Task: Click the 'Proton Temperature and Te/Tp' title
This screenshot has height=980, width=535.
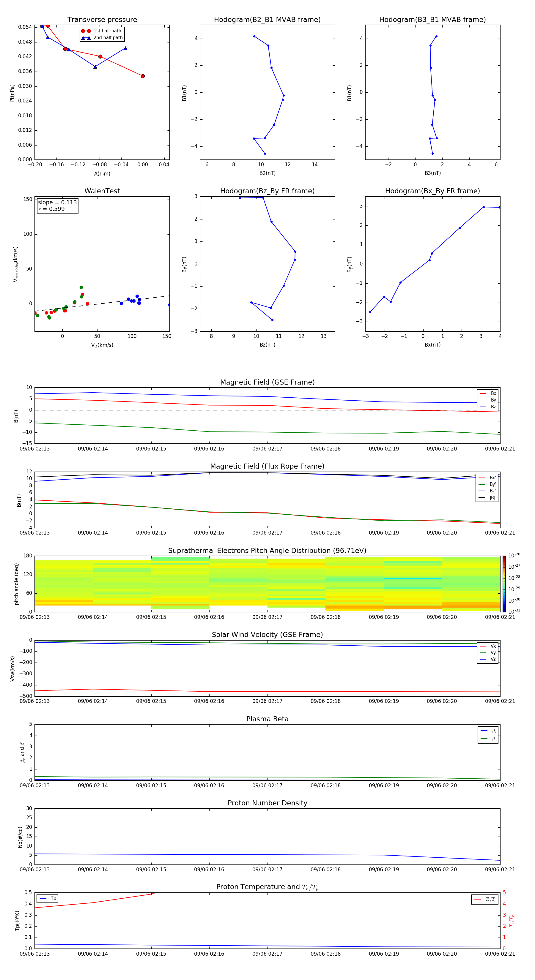Action: coord(267,887)
